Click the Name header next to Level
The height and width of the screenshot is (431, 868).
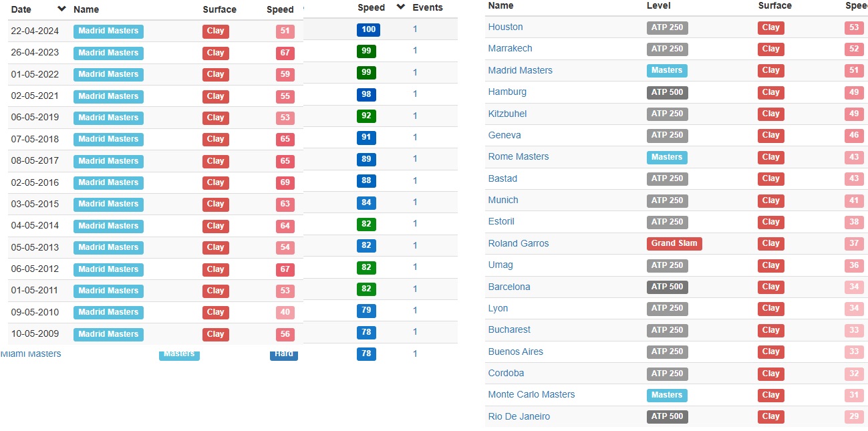coord(501,5)
